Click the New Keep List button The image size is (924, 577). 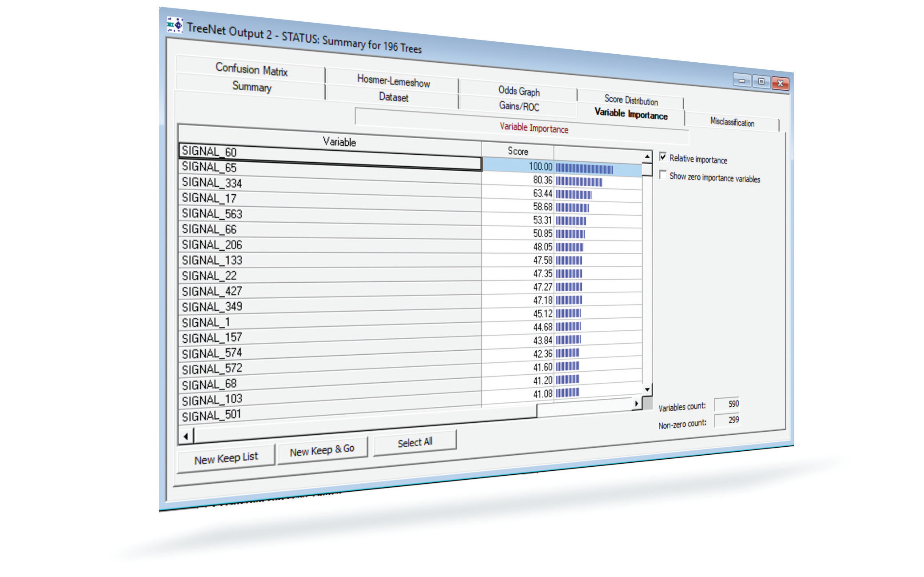pyautogui.click(x=226, y=458)
